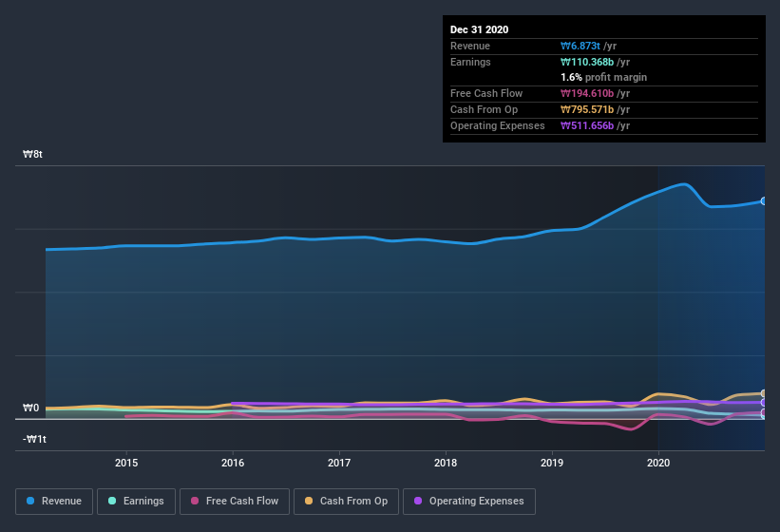Click the purple Operating Expenses endpoint marker
Image resolution: width=780 pixels, height=532 pixels.
pyautogui.click(x=764, y=403)
